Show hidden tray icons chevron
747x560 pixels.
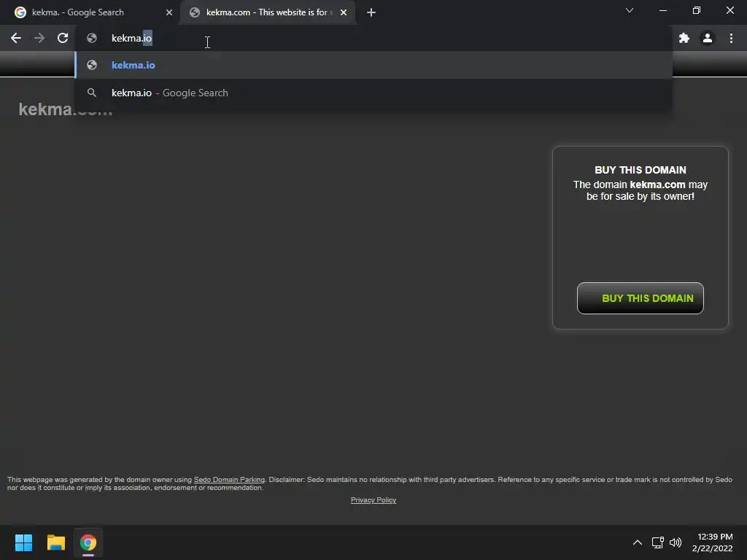pyautogui.click(x=638, y=542)
